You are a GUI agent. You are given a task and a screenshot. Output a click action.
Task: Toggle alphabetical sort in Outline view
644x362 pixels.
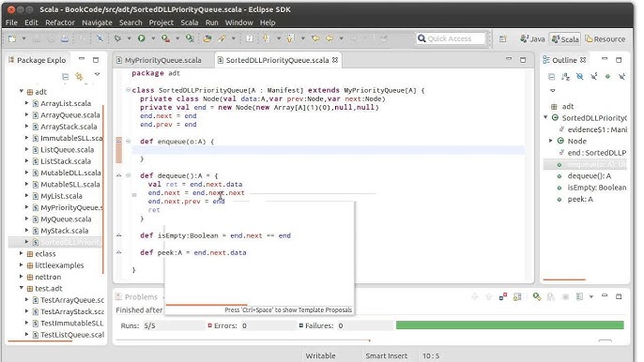[x=565, y=76]
